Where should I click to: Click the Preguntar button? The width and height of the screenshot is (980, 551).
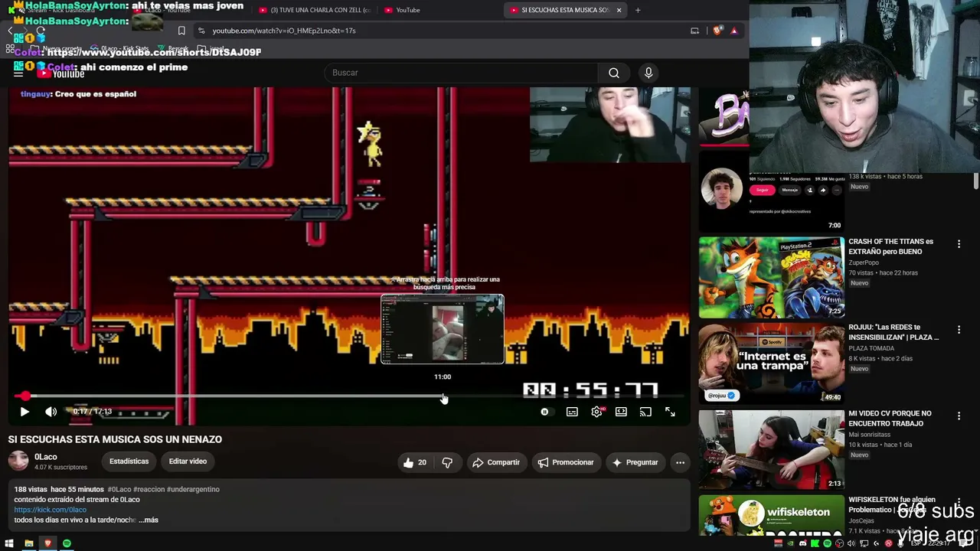click(x=635, y=462)
